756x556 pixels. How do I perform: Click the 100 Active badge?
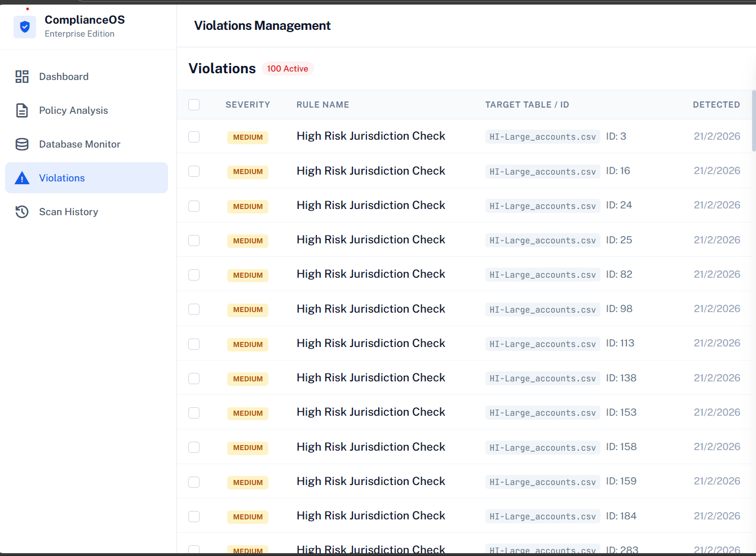coord(288,68)
